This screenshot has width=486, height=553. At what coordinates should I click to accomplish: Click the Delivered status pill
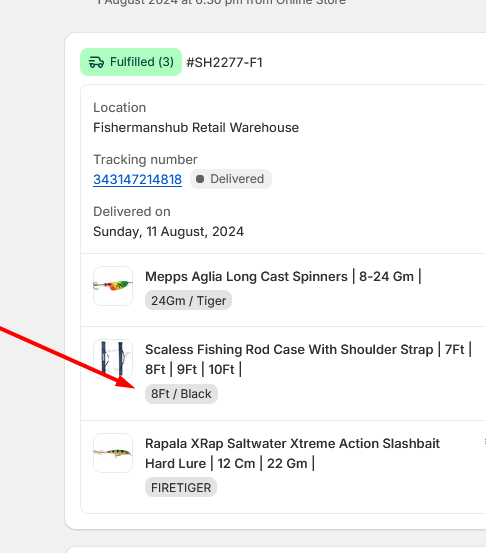point(231,179)
